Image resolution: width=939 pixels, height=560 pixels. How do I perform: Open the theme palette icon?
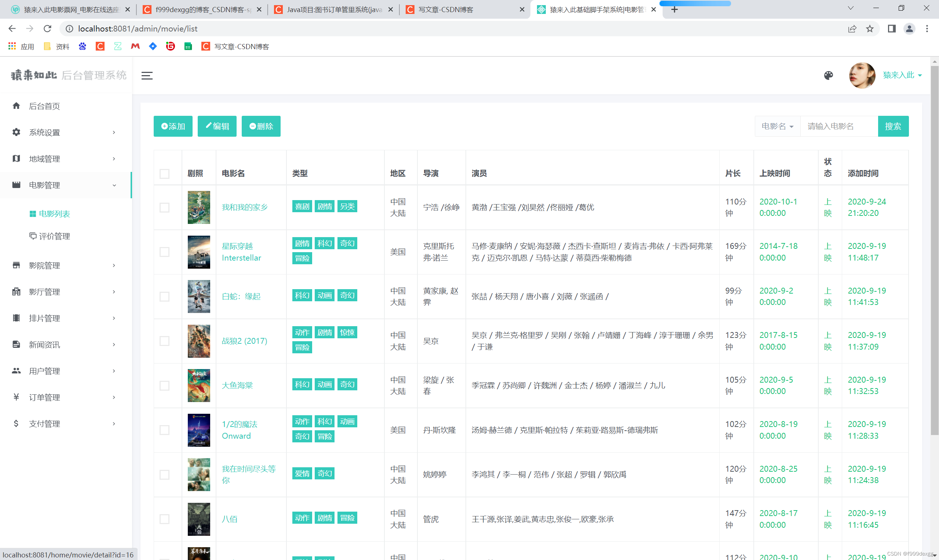click(828, 75)
